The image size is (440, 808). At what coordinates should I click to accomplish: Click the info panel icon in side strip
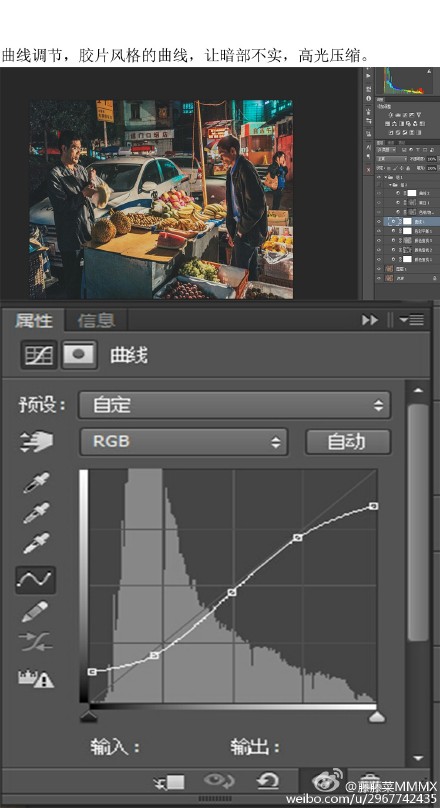(368, 98)
